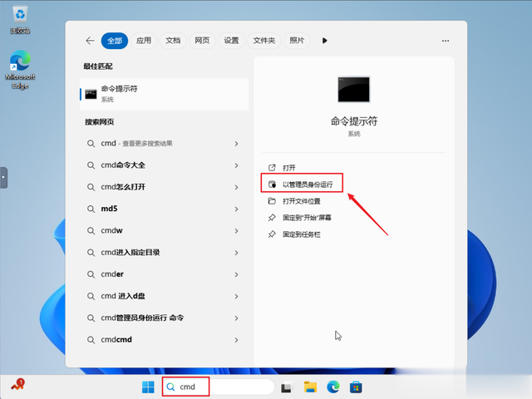Click the pin icon beside 固定到“开始”屏幕
This screenshot has height=399, width=532.
coord(272,218)
